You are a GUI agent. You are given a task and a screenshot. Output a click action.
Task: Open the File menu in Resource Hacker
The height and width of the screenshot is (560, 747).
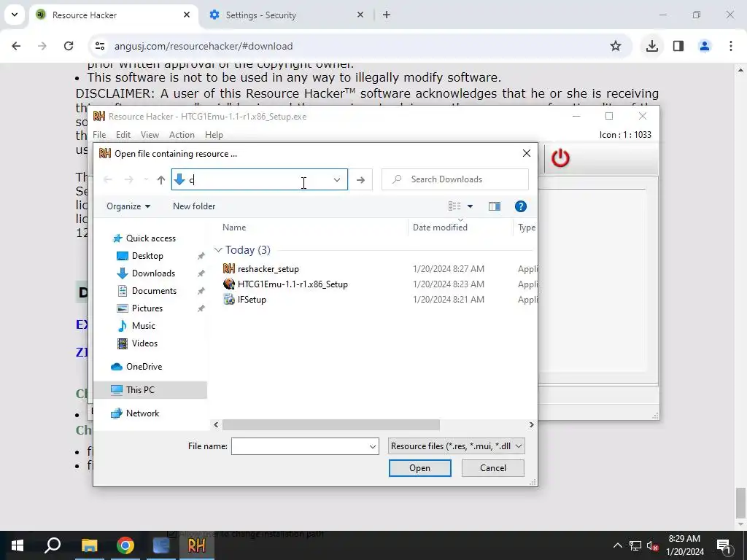99,135
